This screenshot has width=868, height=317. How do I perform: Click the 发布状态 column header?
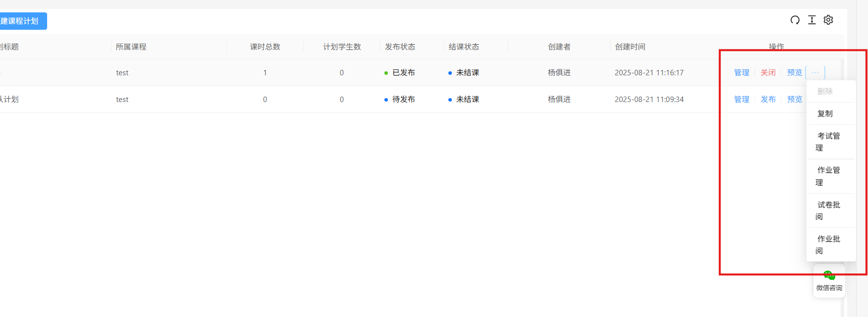click(x=400, y=47)
